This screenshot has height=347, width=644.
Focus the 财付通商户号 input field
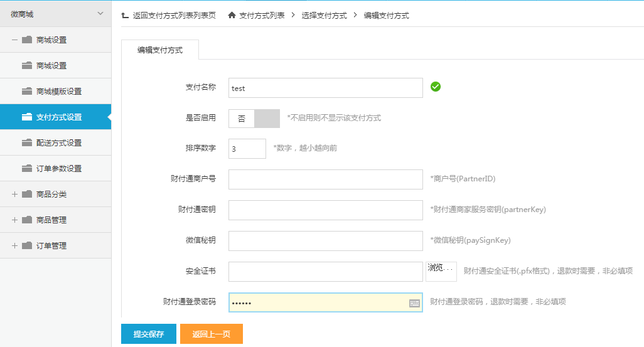[x=325, y=179]
